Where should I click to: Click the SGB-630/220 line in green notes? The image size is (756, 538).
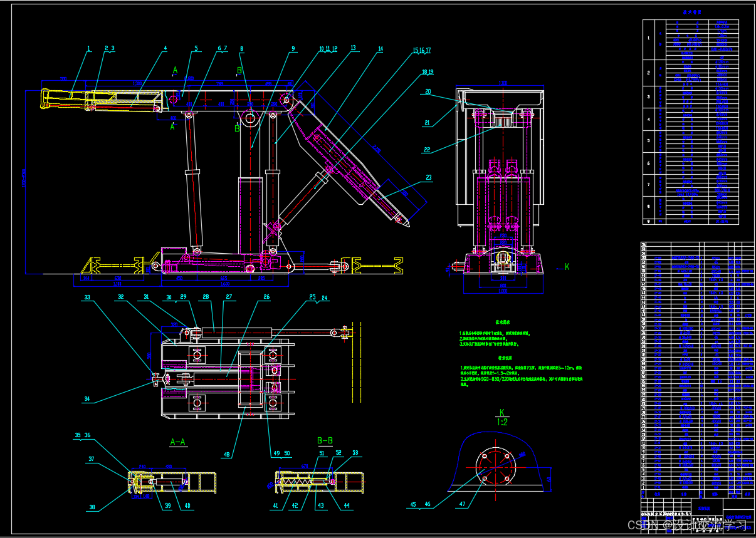[521, 380]
